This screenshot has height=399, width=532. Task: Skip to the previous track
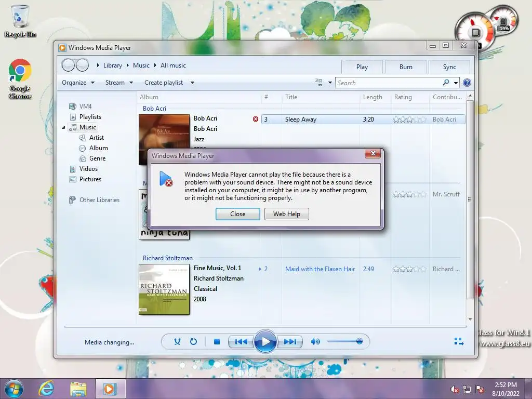(x=241, y=342)
